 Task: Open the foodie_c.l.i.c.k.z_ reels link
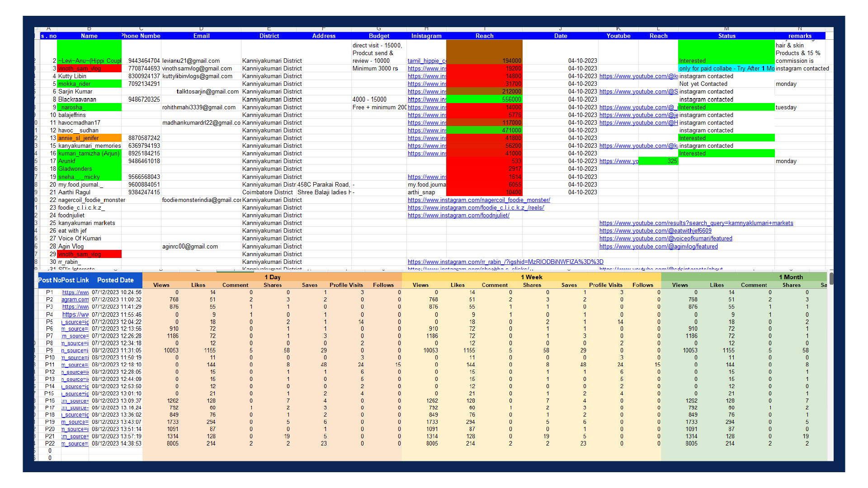pyautogui.click(x=476, y=208)
